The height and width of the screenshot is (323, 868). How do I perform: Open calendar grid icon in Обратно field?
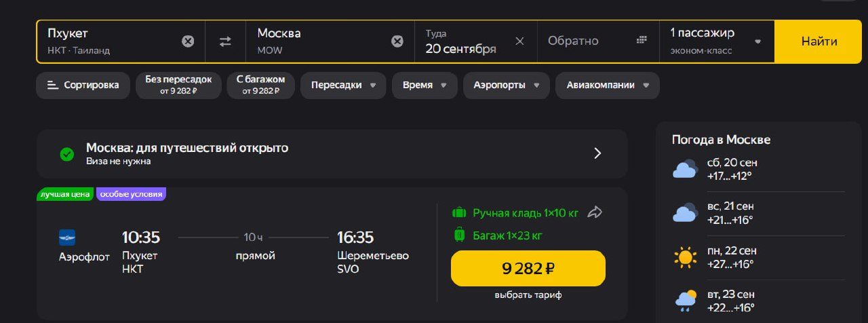tap(642, 40)
